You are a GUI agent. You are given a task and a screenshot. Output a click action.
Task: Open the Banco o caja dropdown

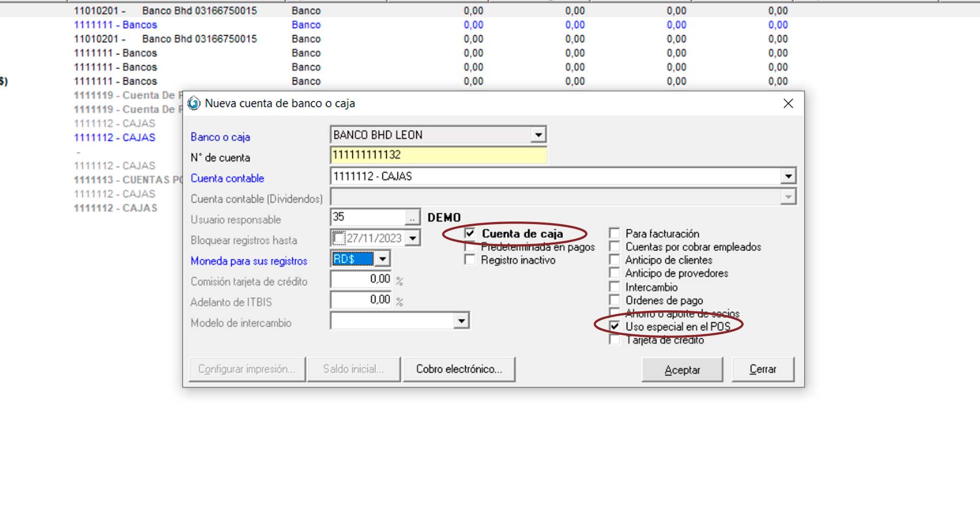(538, 135)
